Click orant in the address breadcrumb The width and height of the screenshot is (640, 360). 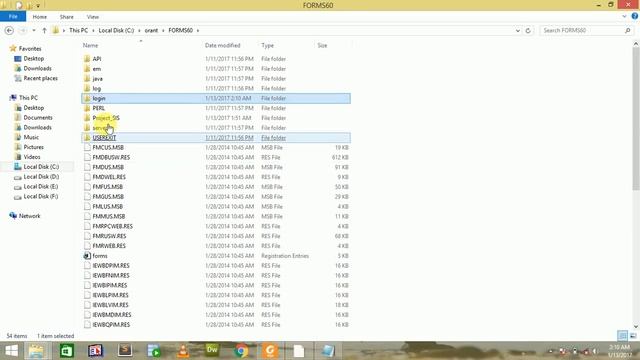pyautogui.click(x=151, y=31)
